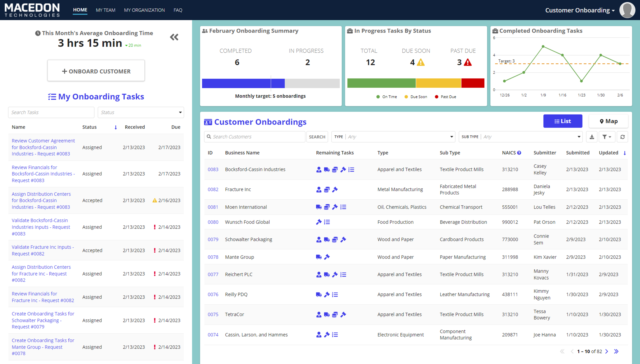Screen dimensions: 640x364
Task: Click the NAICS help question-mark icon
Action: (x=519, y=153)
